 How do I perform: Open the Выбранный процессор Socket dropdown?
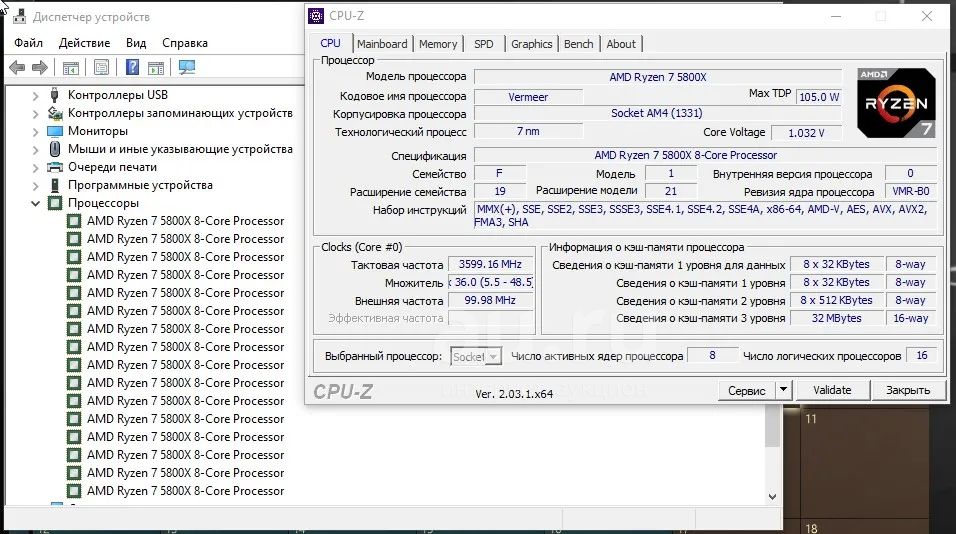[476, 356]
